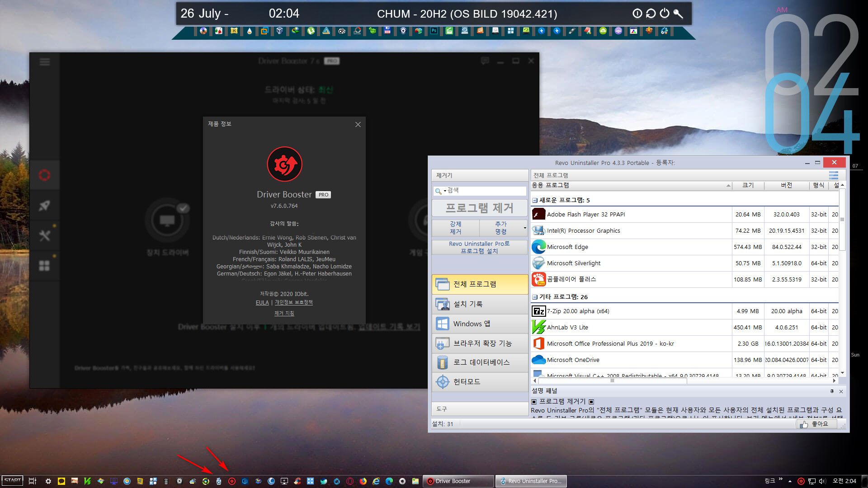Open the Action Center grid icon in Driver Booster

pos(44,266)
